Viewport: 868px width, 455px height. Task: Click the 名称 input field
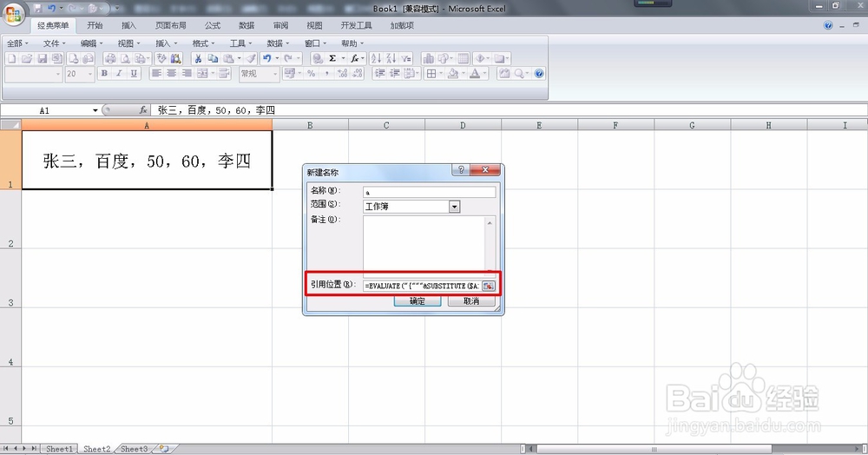(430, 192)
